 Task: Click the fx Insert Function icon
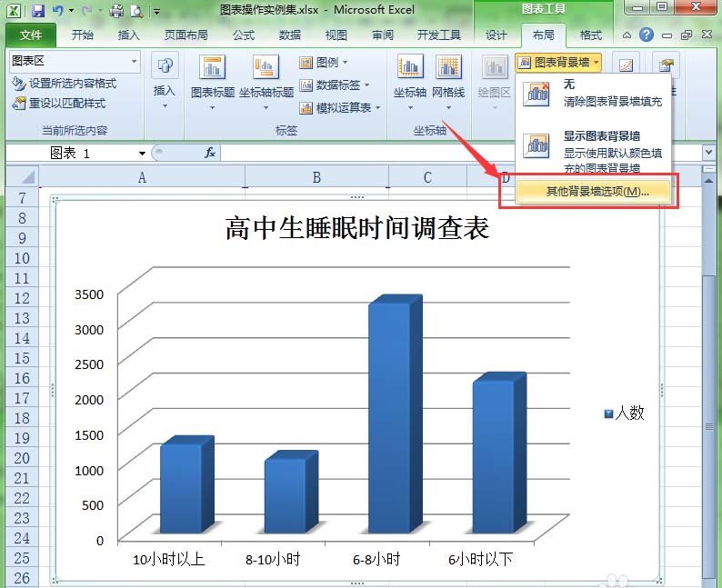210,153
